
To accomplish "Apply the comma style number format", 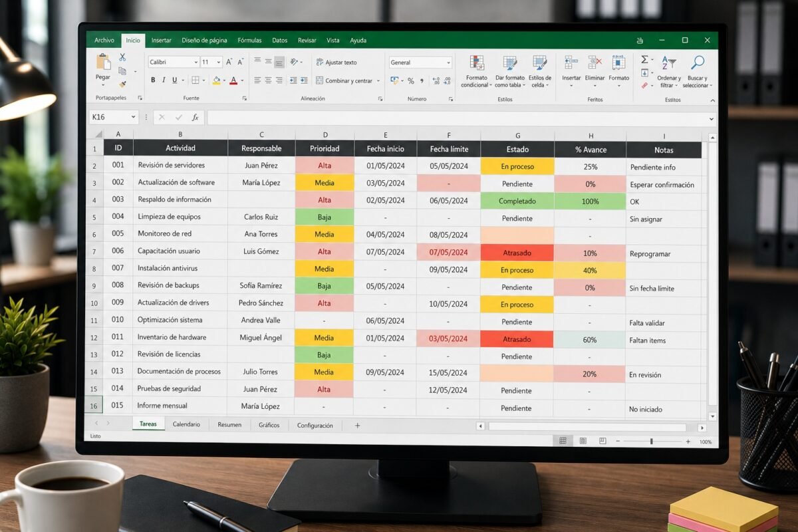I will coord(422,81).
